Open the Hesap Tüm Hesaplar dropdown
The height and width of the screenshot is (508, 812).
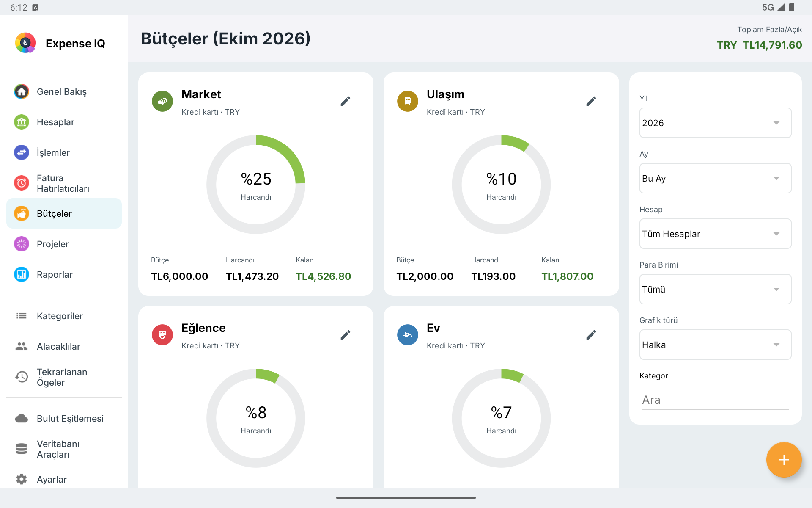715,234
